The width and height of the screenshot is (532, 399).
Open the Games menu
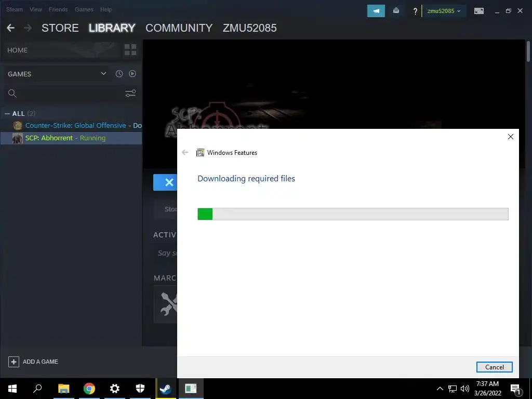[x=84, y=9]
